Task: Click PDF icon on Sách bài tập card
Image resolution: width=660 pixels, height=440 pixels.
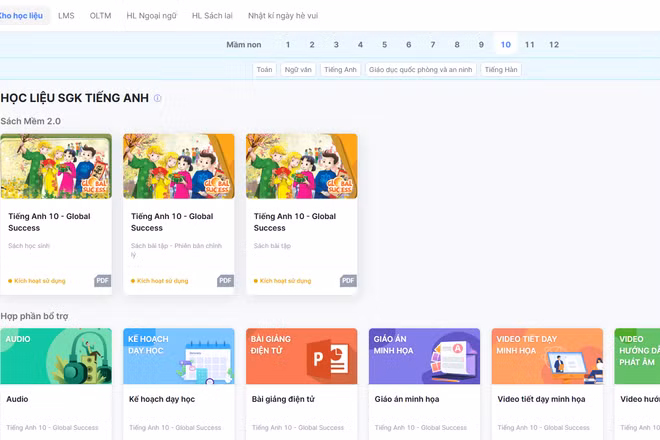Action: [x=349, y=281]
